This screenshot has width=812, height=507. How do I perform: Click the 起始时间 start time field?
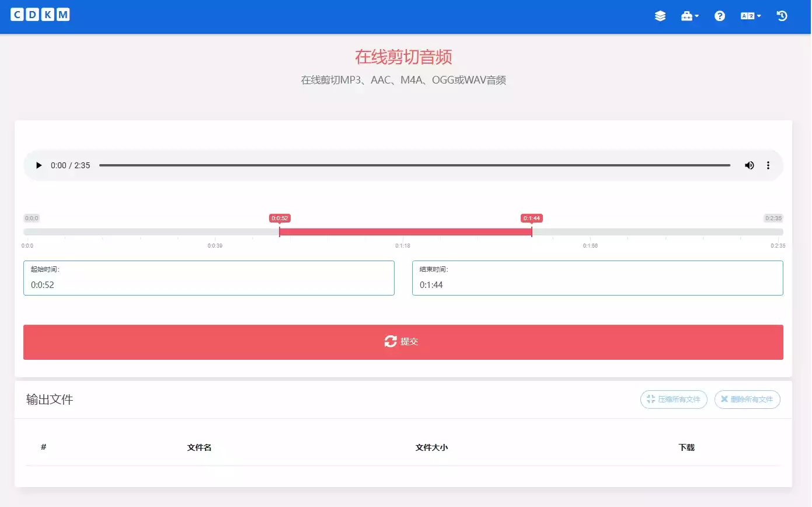[x=208, y=284]
